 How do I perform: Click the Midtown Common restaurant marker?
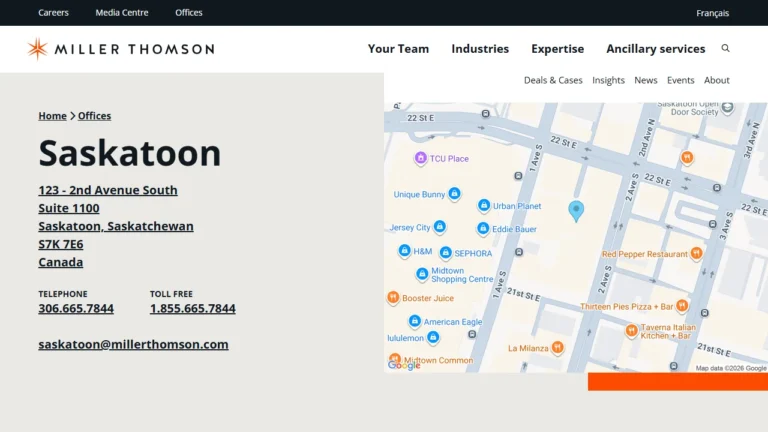pyautogui.click(x=395, y=359)
